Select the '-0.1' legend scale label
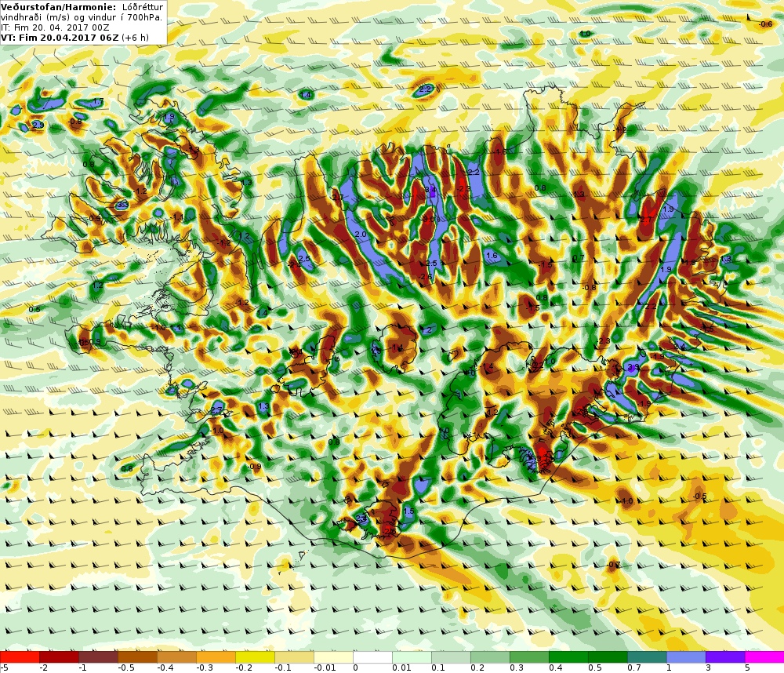 [283, 668]
